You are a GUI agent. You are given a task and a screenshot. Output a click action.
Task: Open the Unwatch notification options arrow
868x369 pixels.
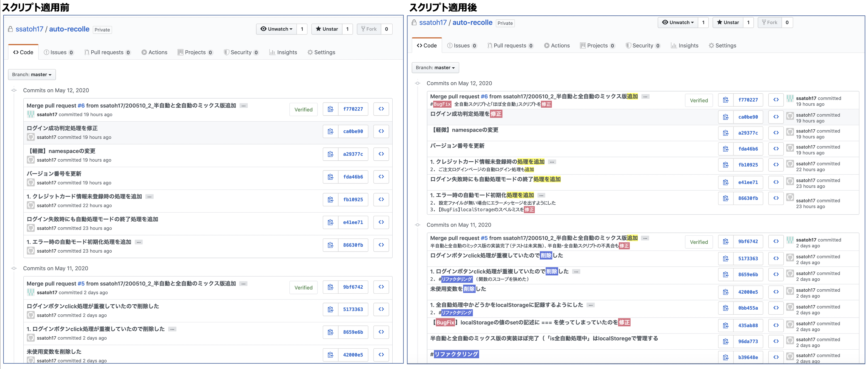click(291, 29)
